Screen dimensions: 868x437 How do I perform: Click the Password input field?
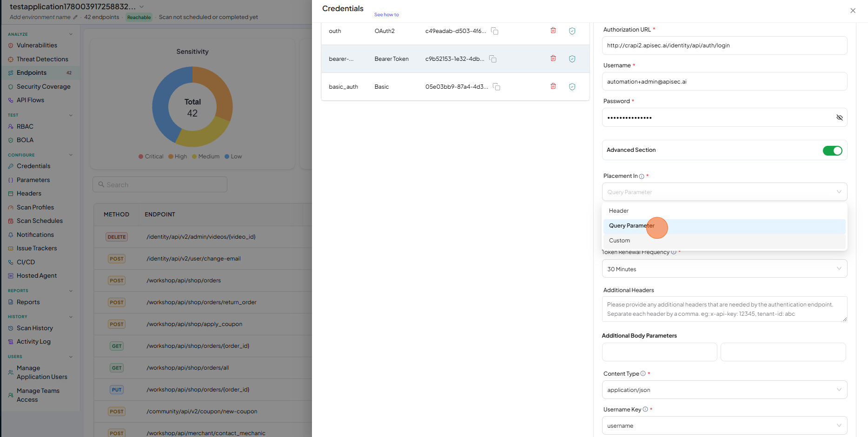click(x=724, y=117)
